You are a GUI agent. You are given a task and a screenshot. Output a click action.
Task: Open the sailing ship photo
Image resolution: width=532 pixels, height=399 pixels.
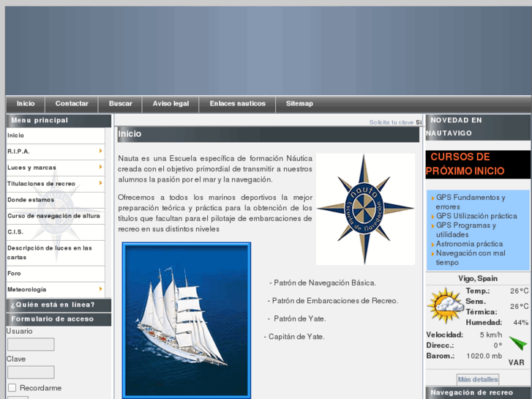[x=187, y=320]
